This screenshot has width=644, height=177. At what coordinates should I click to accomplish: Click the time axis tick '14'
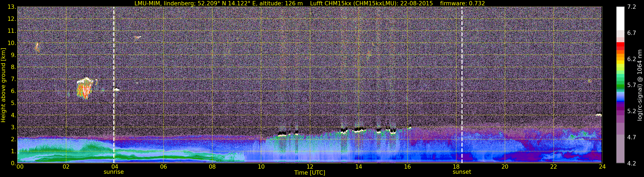coord(358,167)
